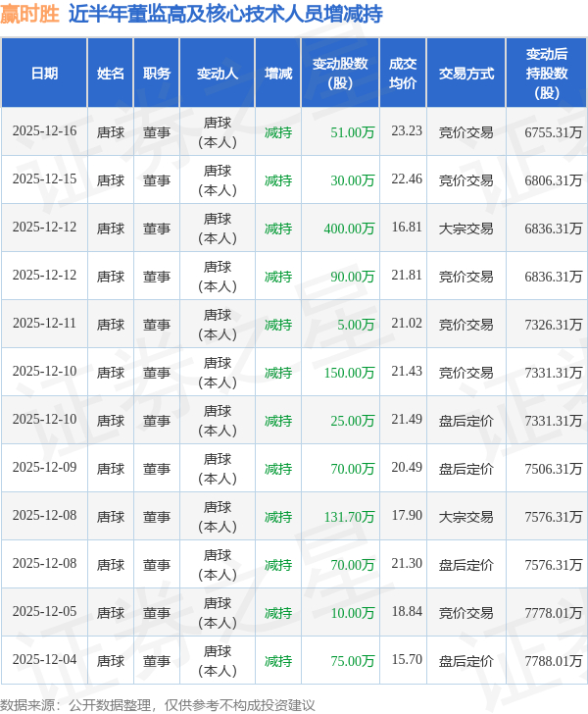Viewport: 588px width, 714px height.
Task: Click the 变动股数(股) column header
Action: pyautogui.click(x=340, y=74)
